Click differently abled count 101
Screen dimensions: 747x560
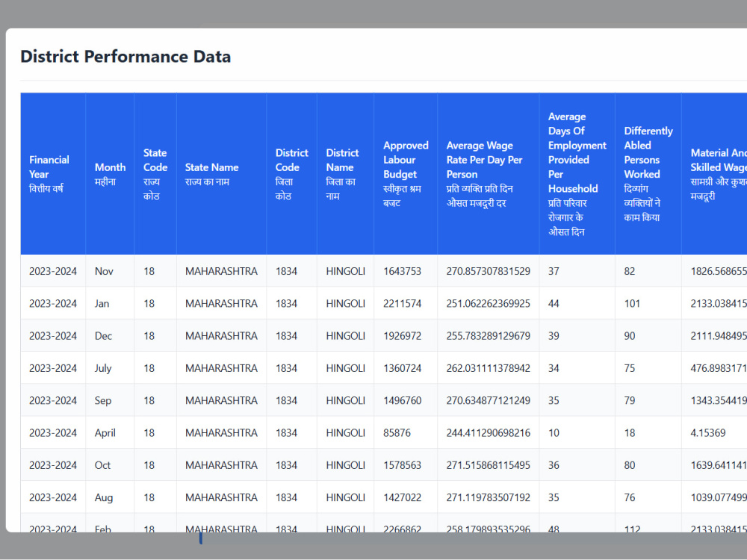[632, 304]
